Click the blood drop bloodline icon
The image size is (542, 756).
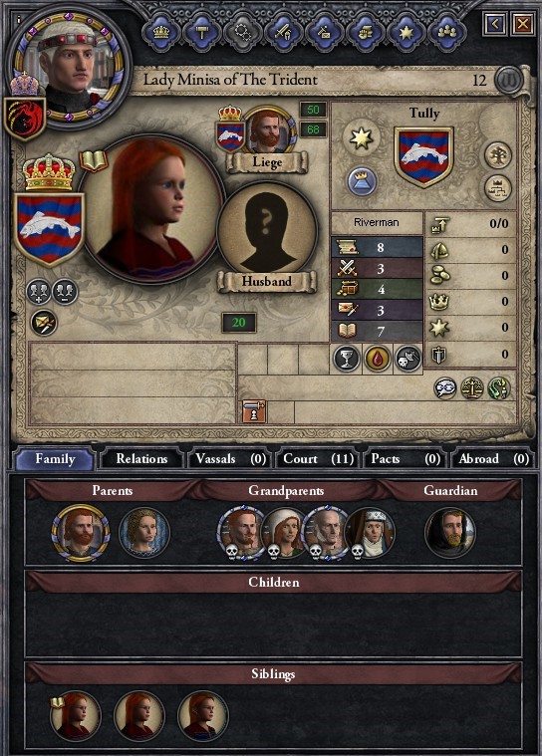click(377, 360)
